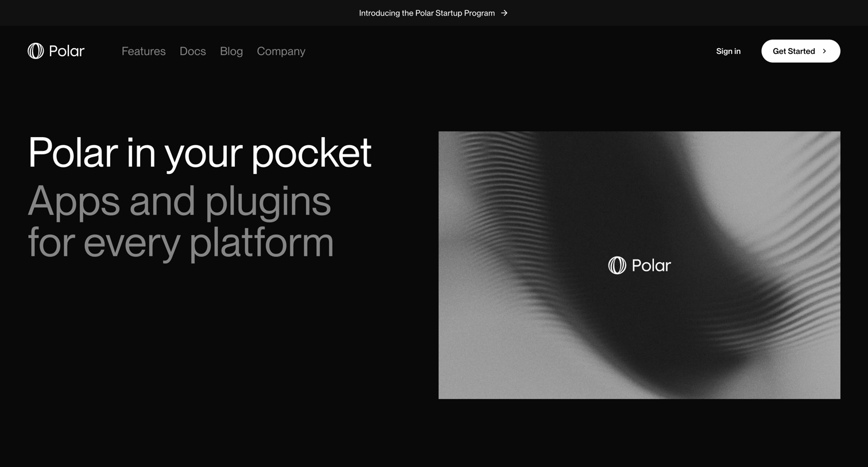Viewport: 868px width, 467px height.
Task: Open the Company navigation item
Action: click(x=281, y=51)
